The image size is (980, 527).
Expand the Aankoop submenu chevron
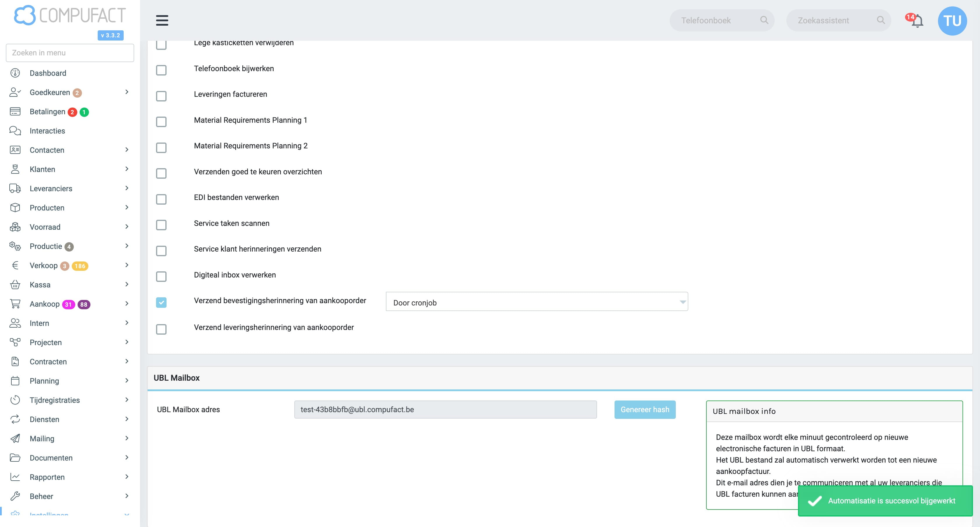point(127,303)
